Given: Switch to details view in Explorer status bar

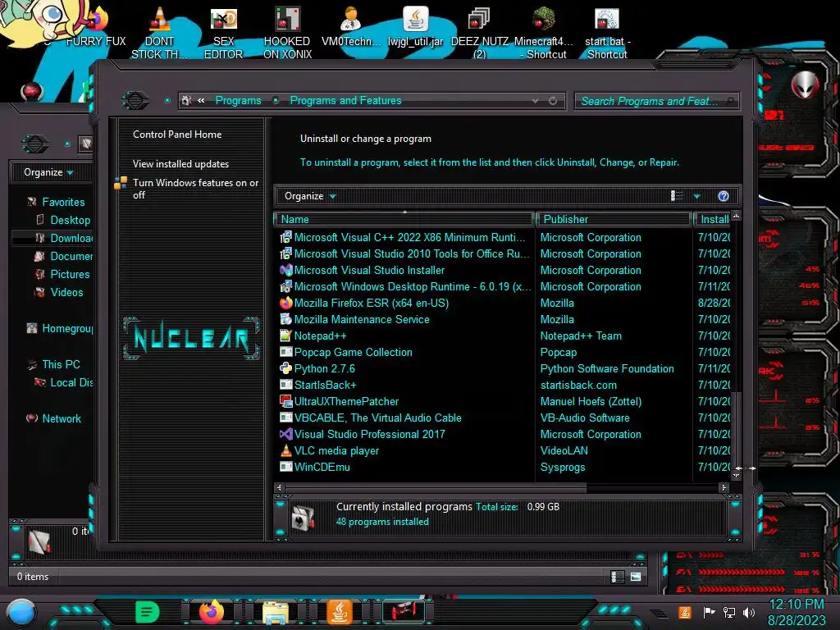Looking at the screenshot, I should pos(618,577).
